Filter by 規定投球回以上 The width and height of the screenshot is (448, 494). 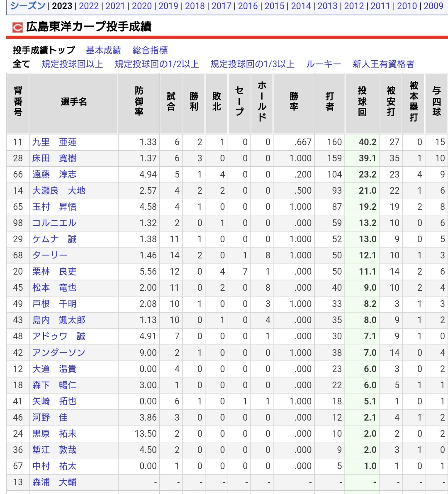(73, 64)
